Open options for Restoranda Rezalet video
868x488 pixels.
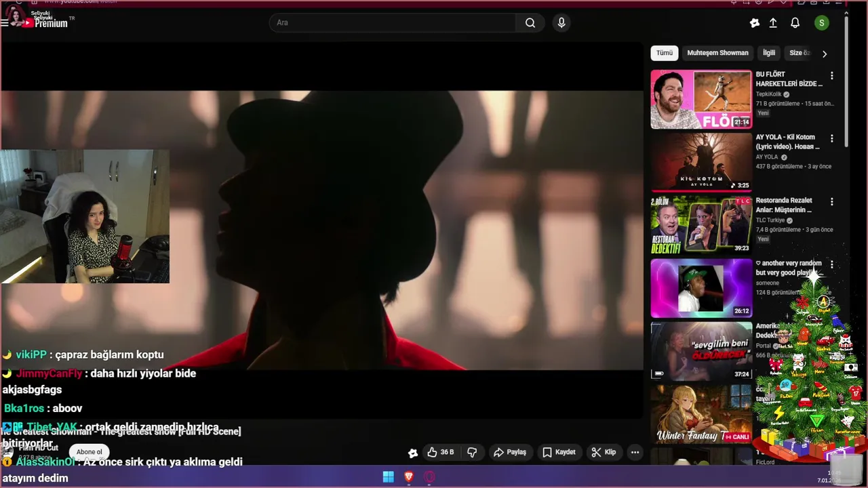pyautogui.click(x=832, y=202)
